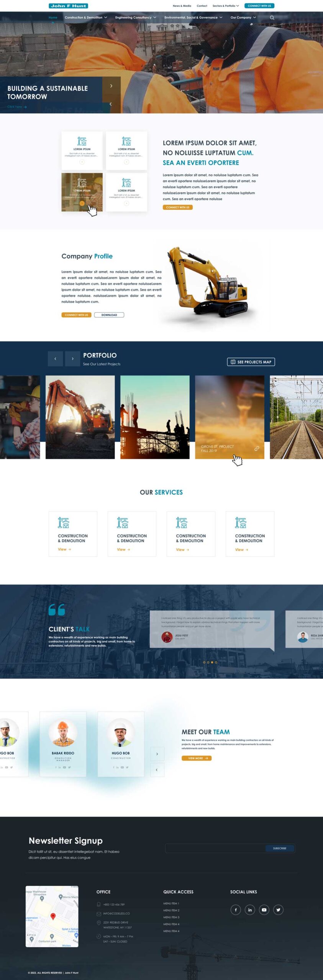
Task: Expand the Engineering Consultancy menu
Action: 136,18
